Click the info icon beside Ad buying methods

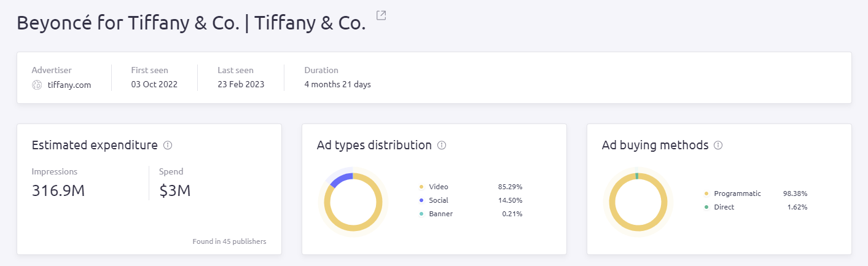coord(718,146)
